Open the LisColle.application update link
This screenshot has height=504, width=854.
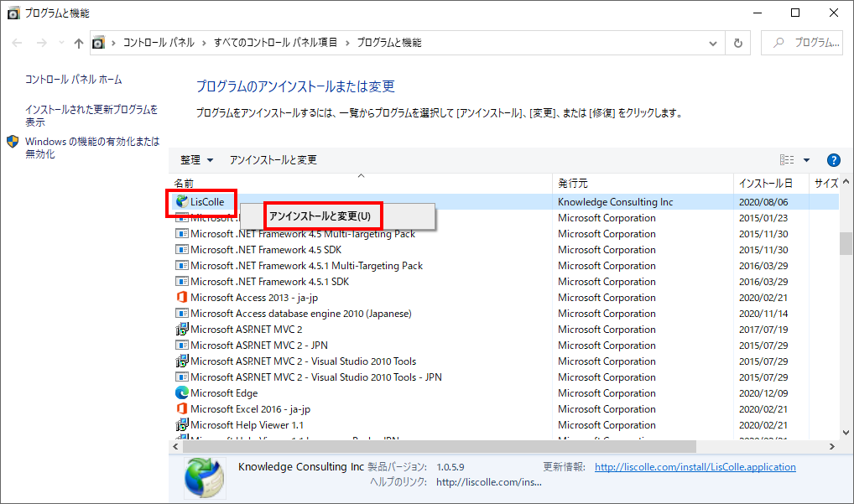(695, 467)
